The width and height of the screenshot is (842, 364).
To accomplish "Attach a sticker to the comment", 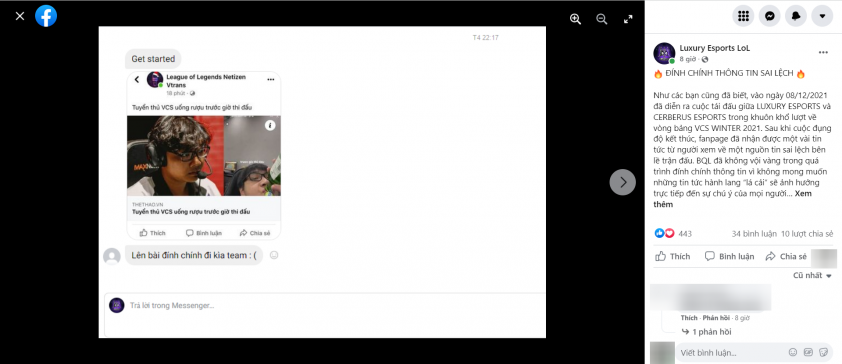I will [x=824, y=353].
